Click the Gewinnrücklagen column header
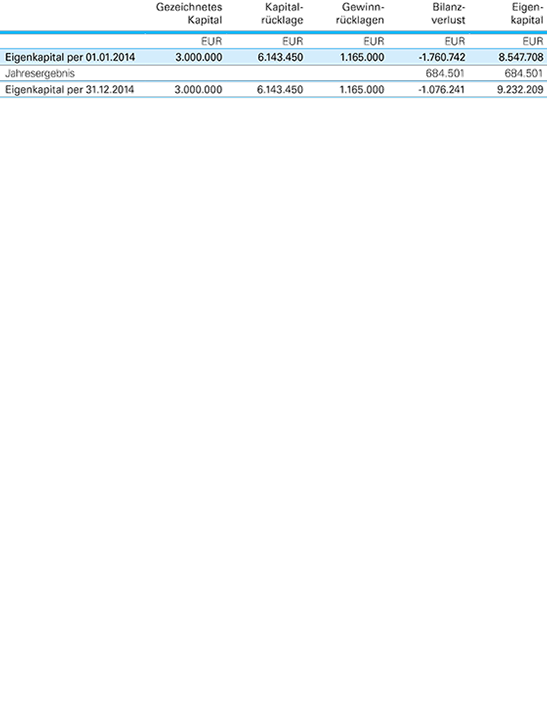Viewport: 547px width, 701px height. coord(360,13)
